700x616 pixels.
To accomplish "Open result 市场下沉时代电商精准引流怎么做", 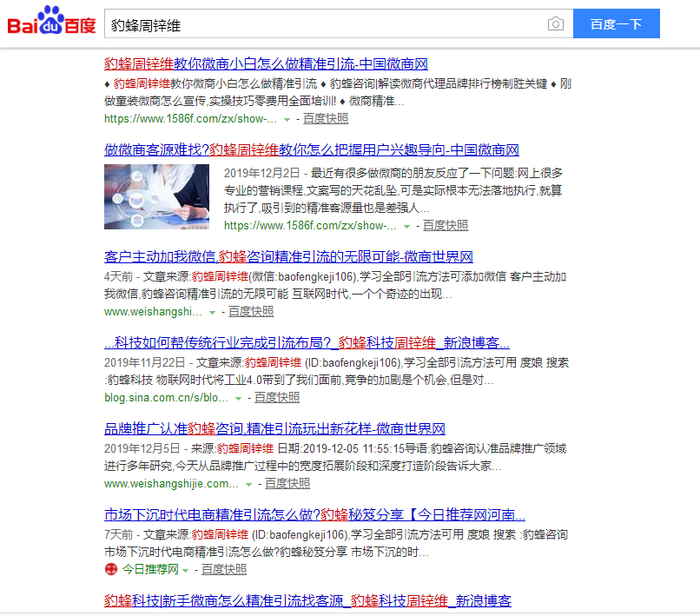I will click(314, 515).
